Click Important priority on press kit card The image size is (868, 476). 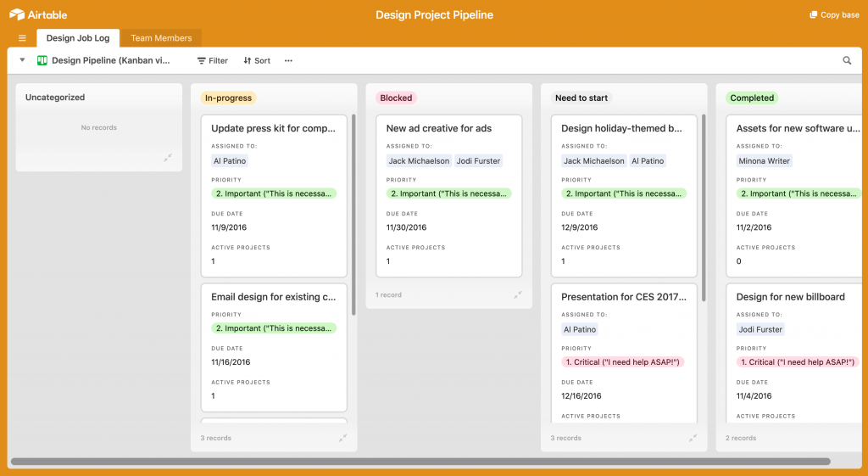(274, 193)
